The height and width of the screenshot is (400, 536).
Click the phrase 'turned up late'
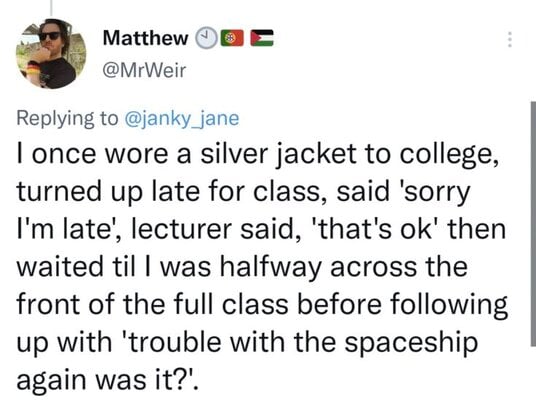coord(108,193)
